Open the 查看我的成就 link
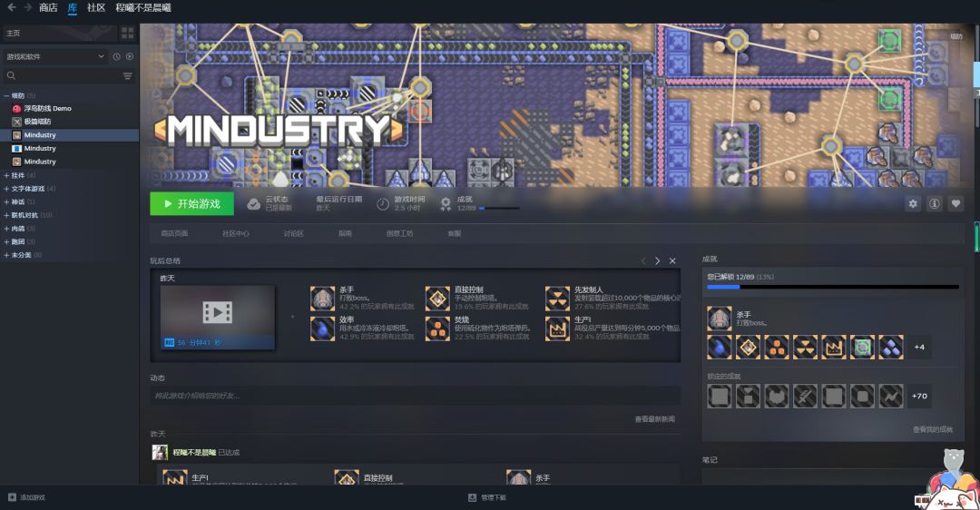Image resolution: width=980 pixels, height=510 pixels. (933, 429)
